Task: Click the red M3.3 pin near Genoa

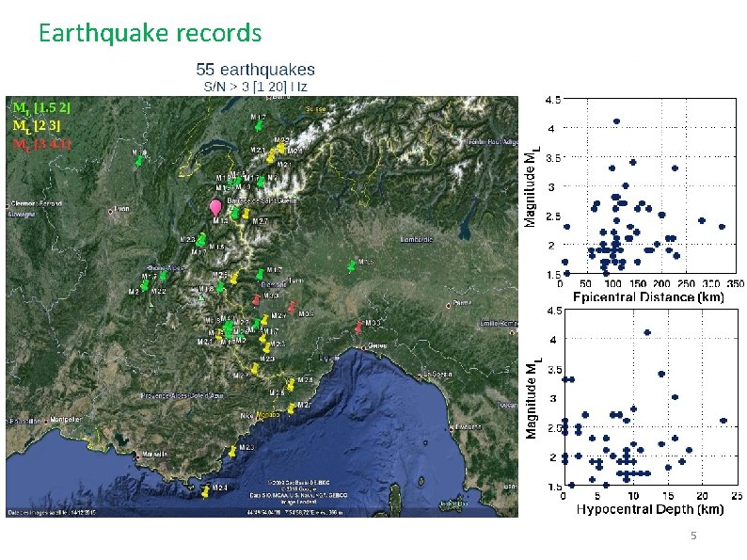Action: tap(358, 327)
